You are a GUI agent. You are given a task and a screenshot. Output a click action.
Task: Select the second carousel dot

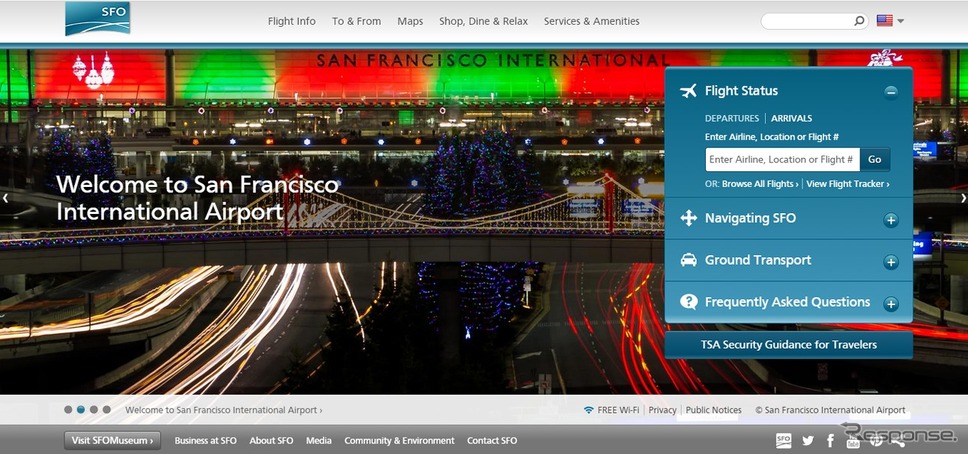[x=81, y=410]
